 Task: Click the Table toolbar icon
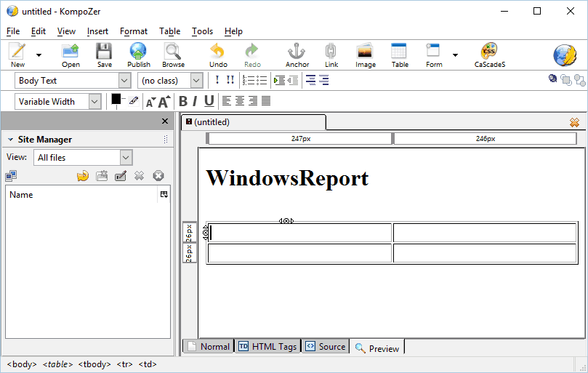(399, 55)
